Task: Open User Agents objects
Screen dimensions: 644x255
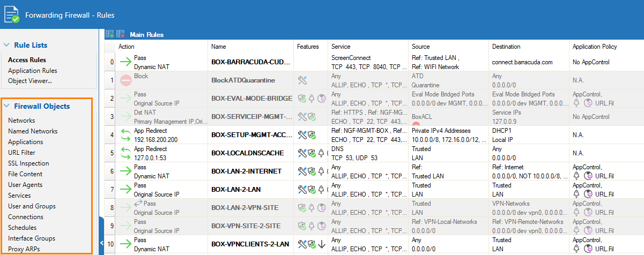Action: tap(25, 185)
